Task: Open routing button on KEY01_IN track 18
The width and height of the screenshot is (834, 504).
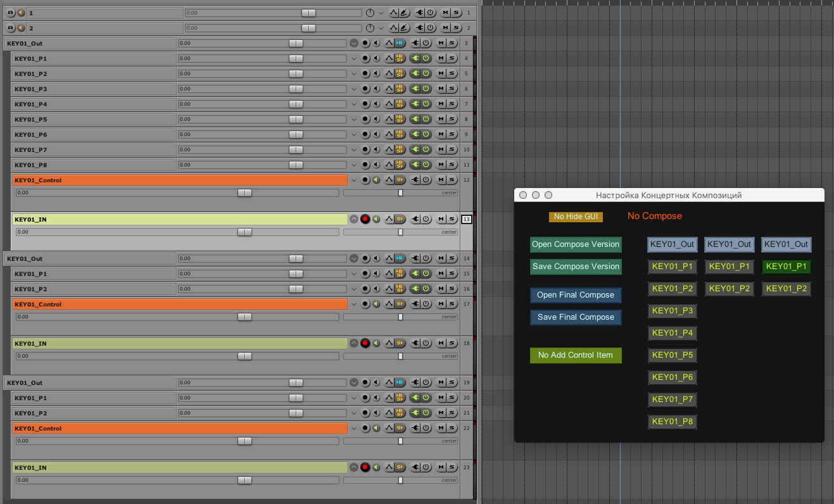Action: coord(400,343)
